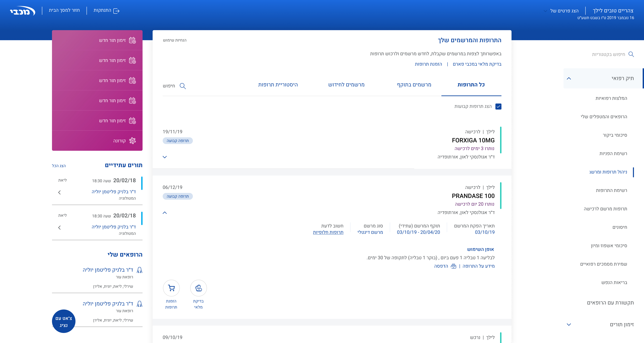Open the second 20/02/18 appointment arrow
Screen dimensions: 644x343
point(60,228)
